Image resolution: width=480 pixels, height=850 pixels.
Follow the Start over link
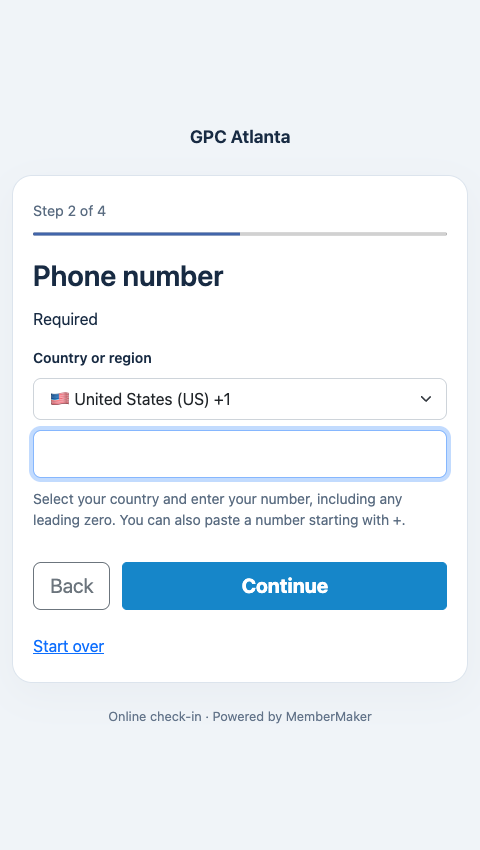tap(68, 646)
